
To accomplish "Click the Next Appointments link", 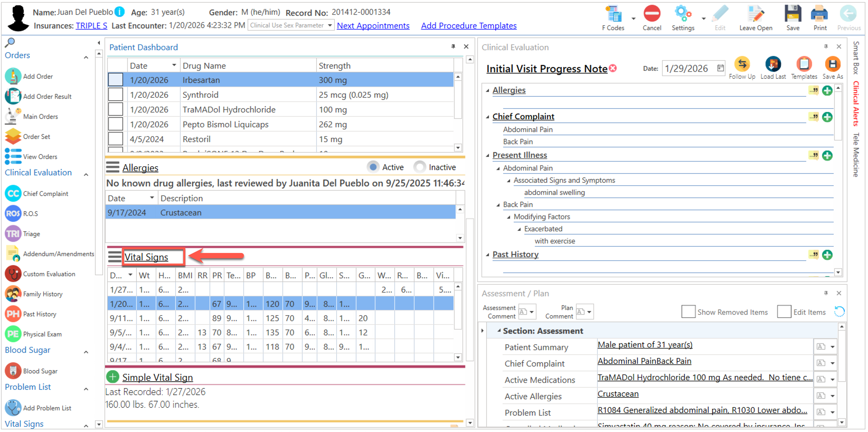I will coord(373,26).
